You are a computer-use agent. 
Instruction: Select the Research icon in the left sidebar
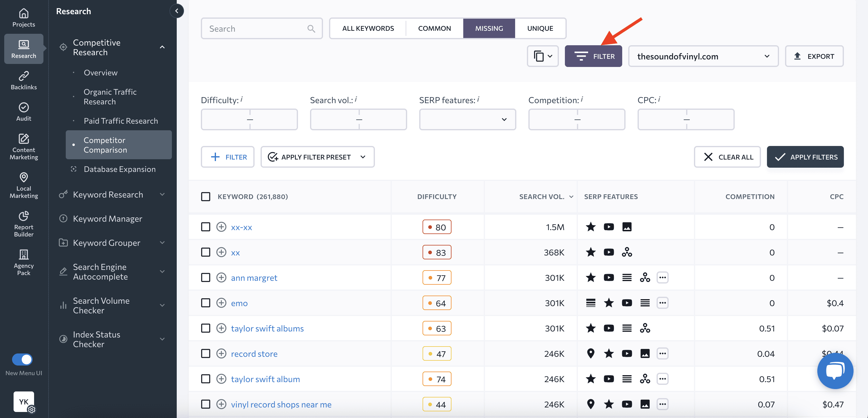coord(23,49)
